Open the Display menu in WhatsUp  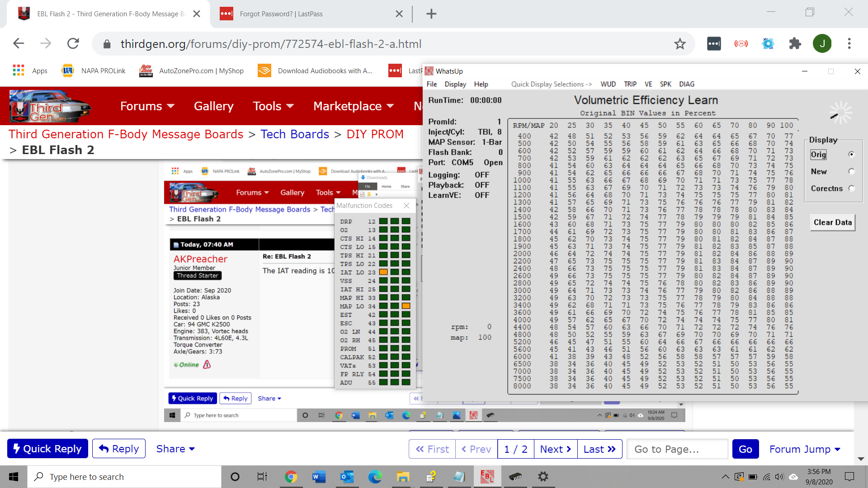[x=455, y=84]
